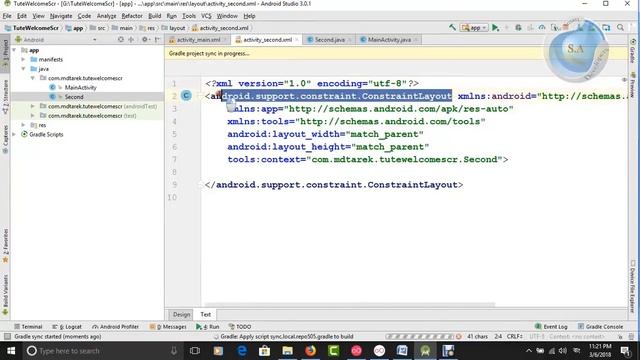Open the Windows notification center icon

(625, 351)
